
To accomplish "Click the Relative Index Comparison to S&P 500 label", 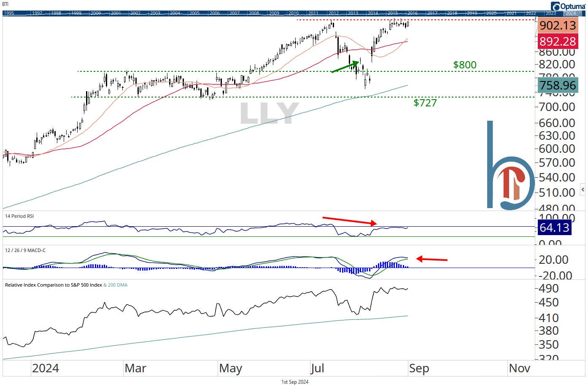I will (54, 285).
